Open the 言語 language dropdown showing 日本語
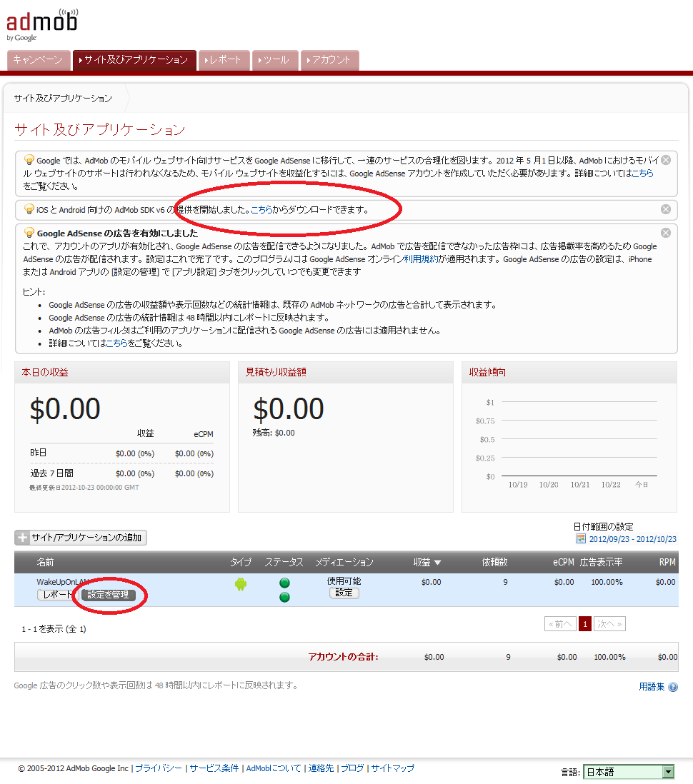 click(x=629, y=773)
